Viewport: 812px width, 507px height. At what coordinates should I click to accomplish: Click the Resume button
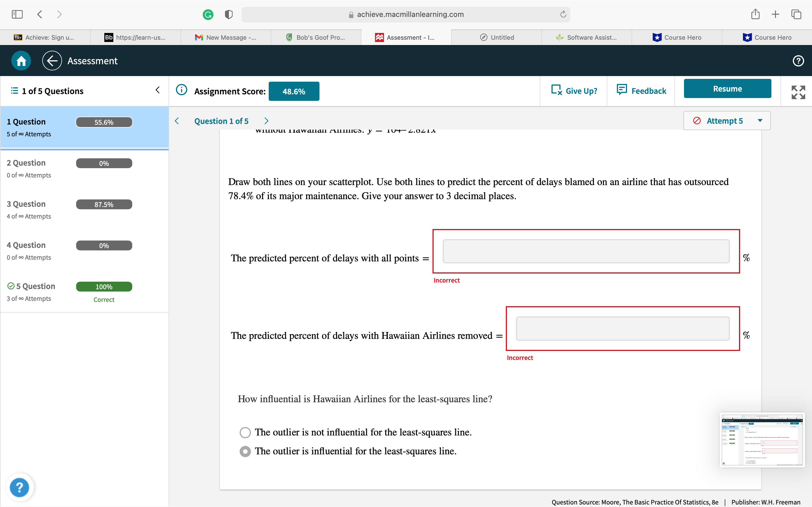coord(727,88)
